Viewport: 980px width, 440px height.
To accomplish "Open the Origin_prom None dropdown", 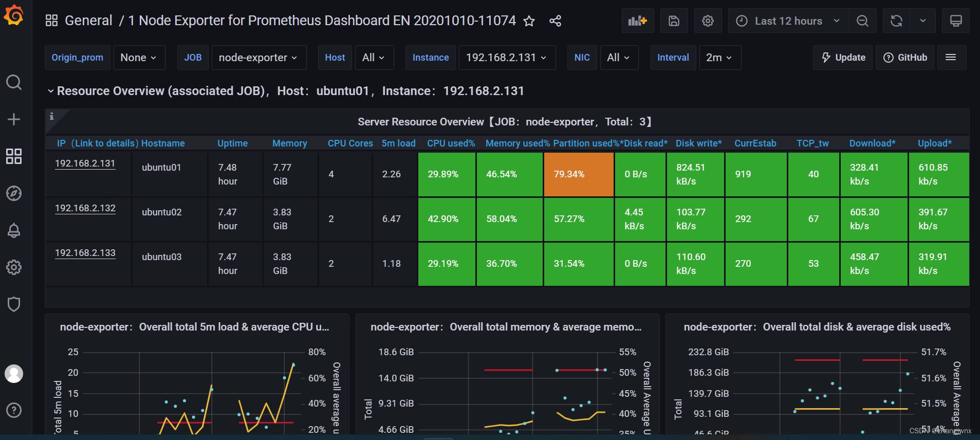I will click(139, 58).
